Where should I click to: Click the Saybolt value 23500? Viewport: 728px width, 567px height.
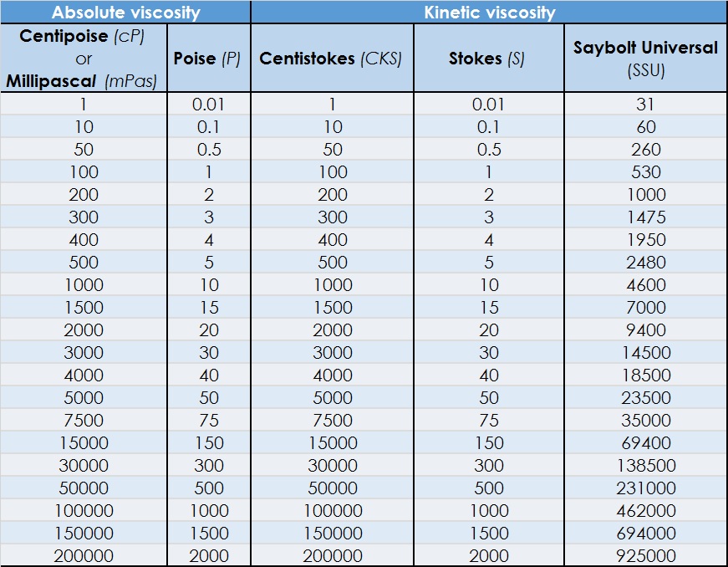tap(646, 398)
